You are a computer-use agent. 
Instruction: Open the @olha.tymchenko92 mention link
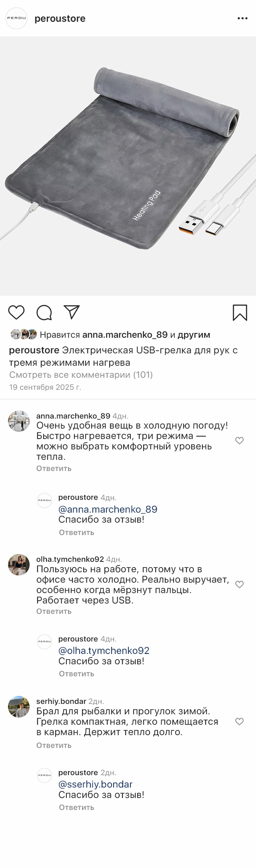(104, 651)
